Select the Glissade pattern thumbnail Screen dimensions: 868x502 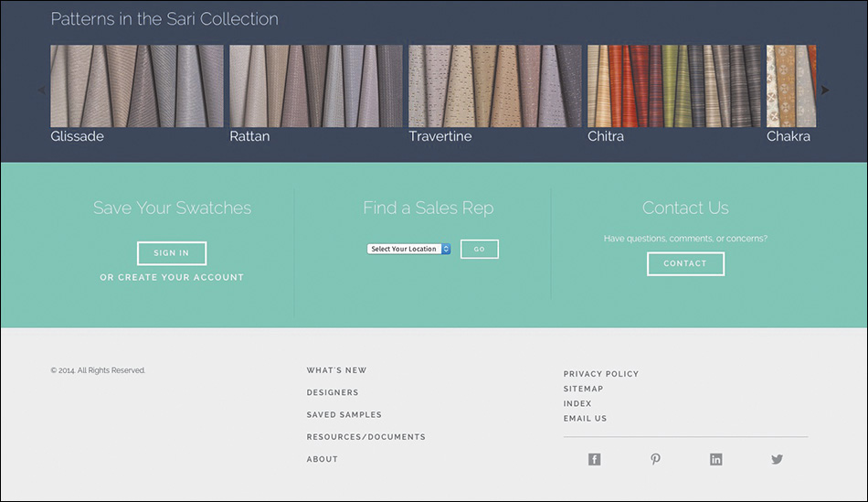(136, 86)
